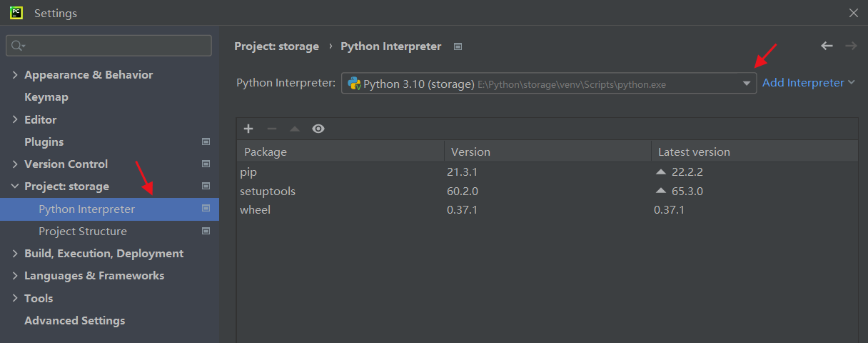Expand the Appearance & Behavior section
Image resolution: width=868 pixels, height=343 pixels.
click(x=15, y=75)
